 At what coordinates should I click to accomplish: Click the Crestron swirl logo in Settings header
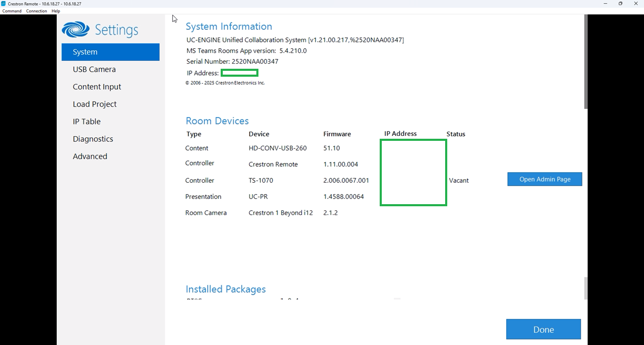tap(76, 29)
